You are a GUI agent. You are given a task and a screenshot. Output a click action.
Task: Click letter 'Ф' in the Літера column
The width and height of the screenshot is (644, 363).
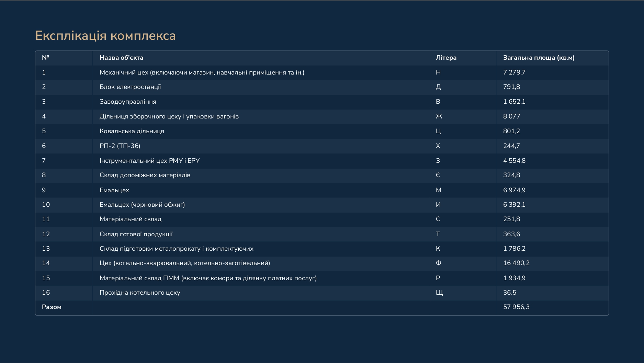pyautogui.click(x=439, y=263)
